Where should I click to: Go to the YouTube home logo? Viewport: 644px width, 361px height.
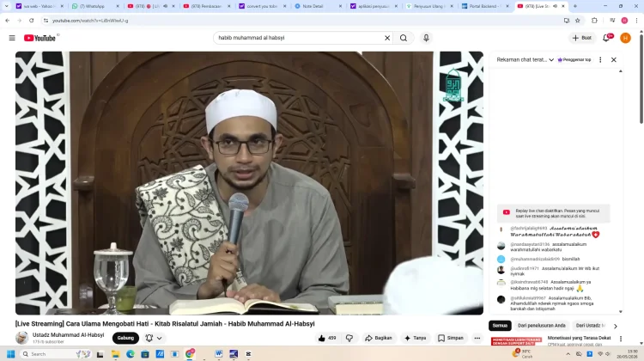point(39,38)
